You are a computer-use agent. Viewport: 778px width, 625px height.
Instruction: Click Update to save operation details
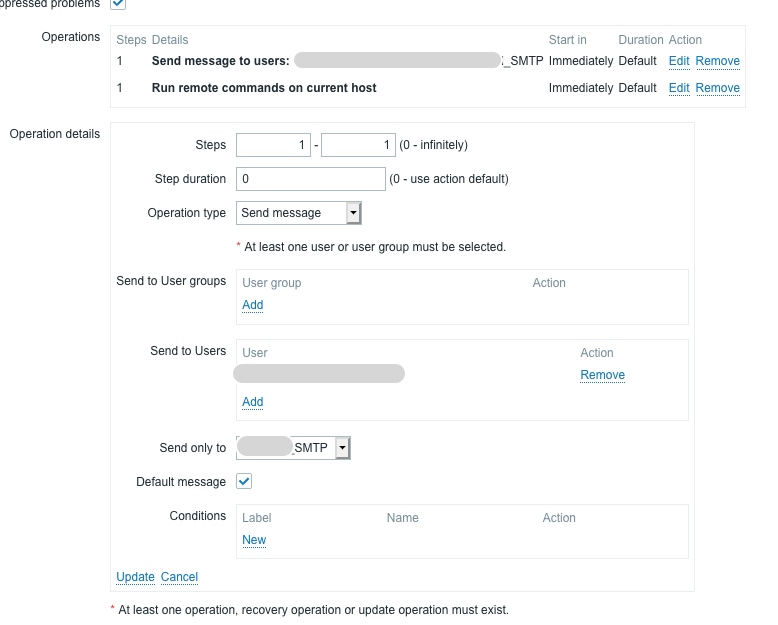[135, 577]
